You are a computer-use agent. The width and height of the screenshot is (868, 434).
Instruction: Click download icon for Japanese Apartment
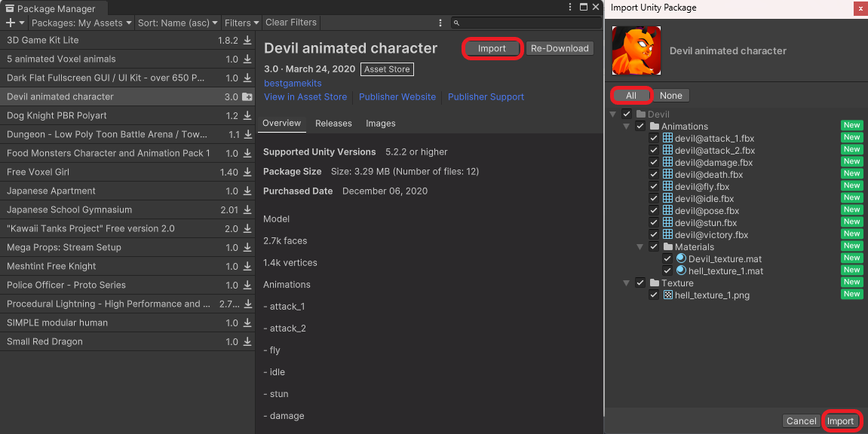(x=247, y=191)
